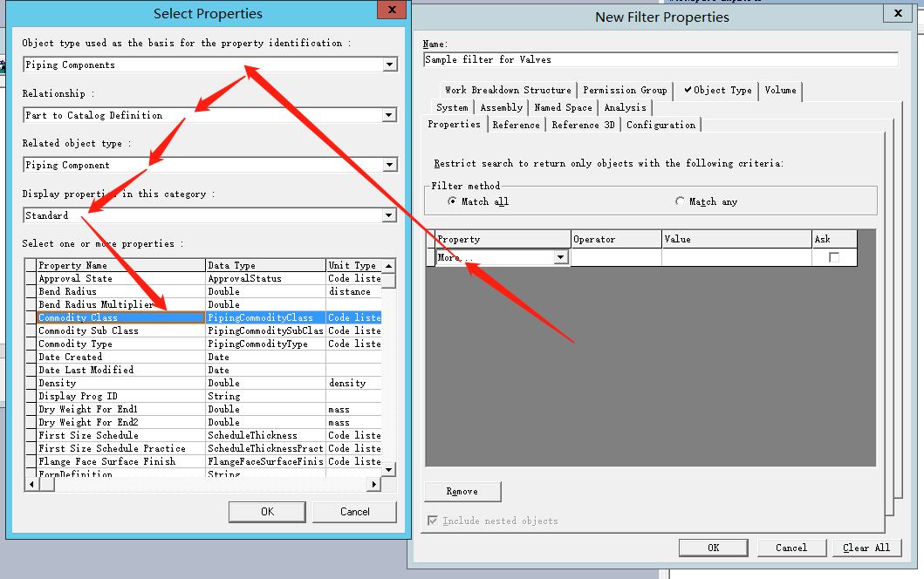924x579 pixels.
Task: Click the Property Name column header
Action: [120, 266]
